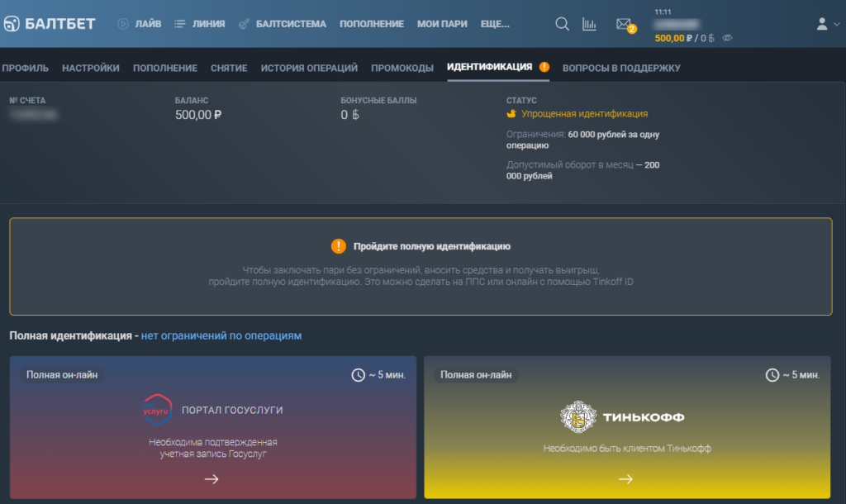Switch to the Снятие tab
Screen dimensions: 846x504
click(229, 68)
